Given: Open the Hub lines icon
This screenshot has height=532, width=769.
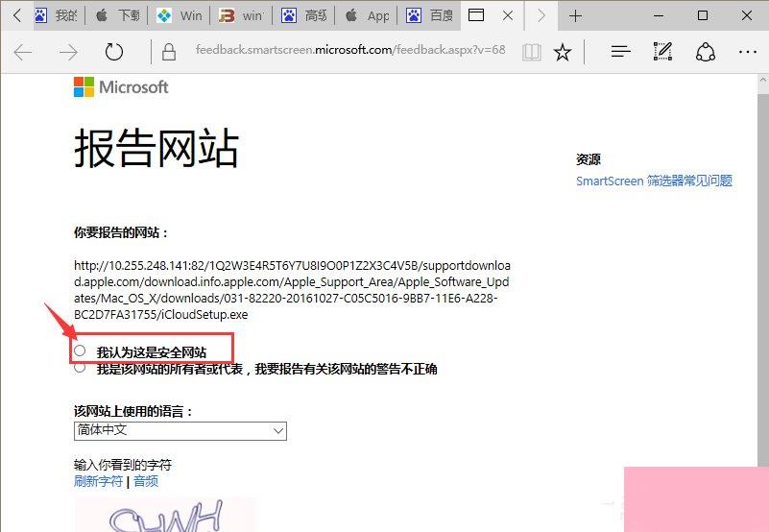Looking at the screenshot, I should pos(620,51).
